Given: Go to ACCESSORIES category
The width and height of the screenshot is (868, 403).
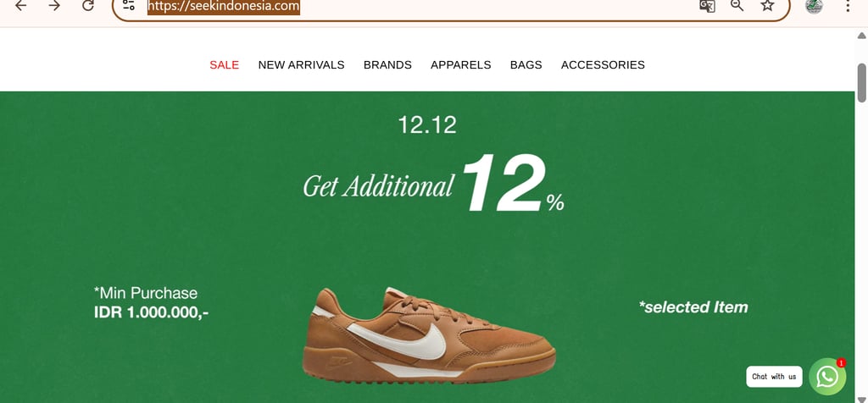Looking at the screenshot, I should tap(603, 64).
